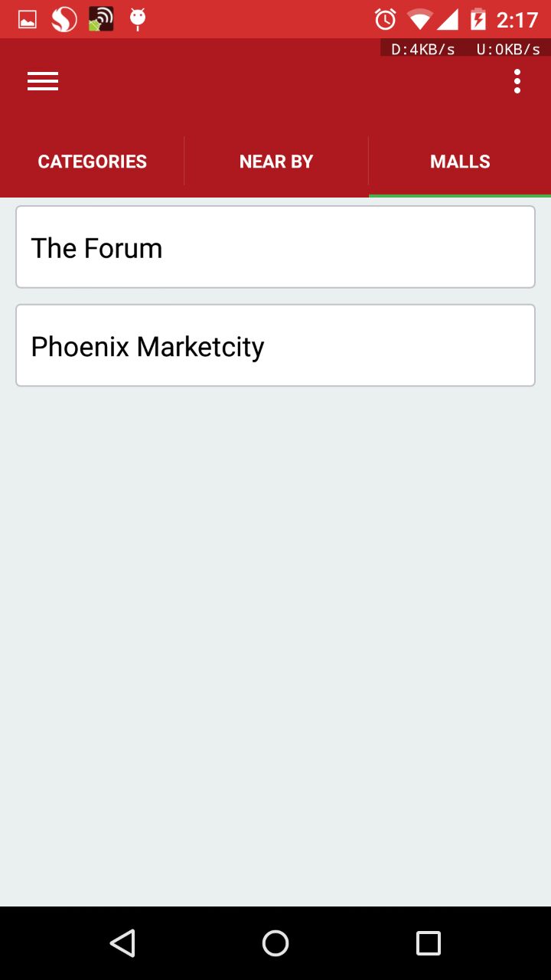Screen dimensions: 551x980
Task: Open The Forum mall entry
Action: click(x=275, y=247)
